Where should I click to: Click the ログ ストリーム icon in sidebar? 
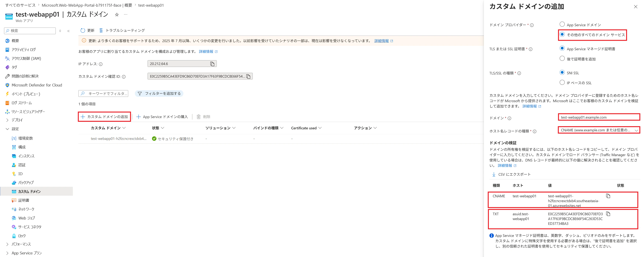7,103
